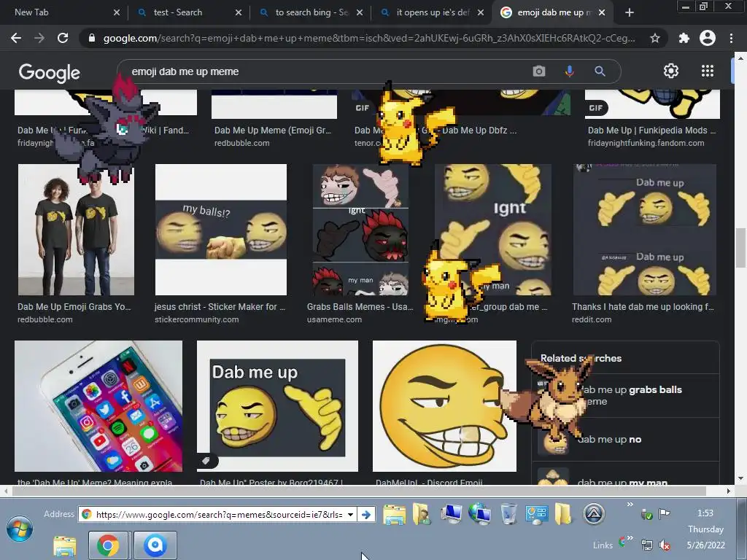The height and width of the screenshot is (560, 747).
Task: Go back to the previous page
Action: (16, 38)
